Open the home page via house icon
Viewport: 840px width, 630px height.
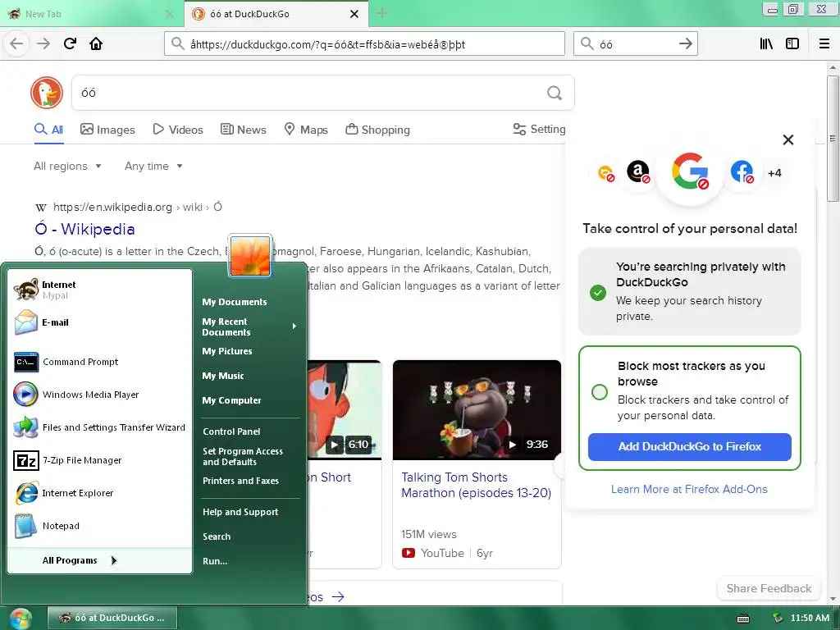point(96,43)
